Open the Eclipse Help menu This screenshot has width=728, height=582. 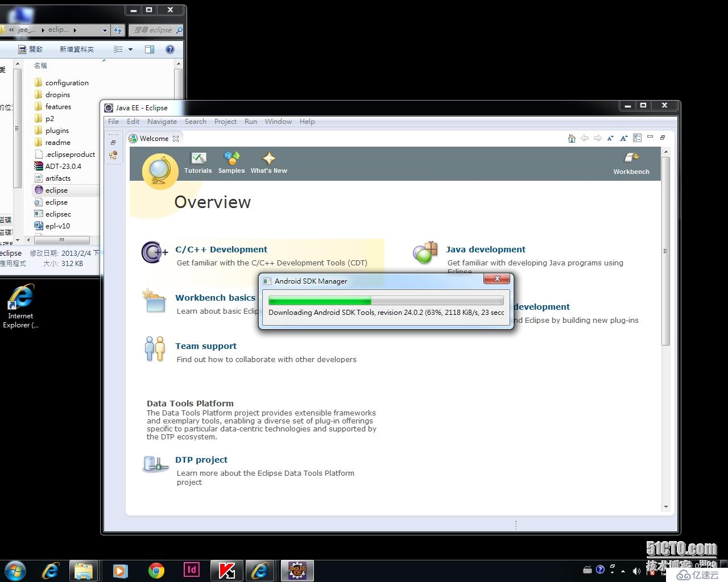click(307, 122)
